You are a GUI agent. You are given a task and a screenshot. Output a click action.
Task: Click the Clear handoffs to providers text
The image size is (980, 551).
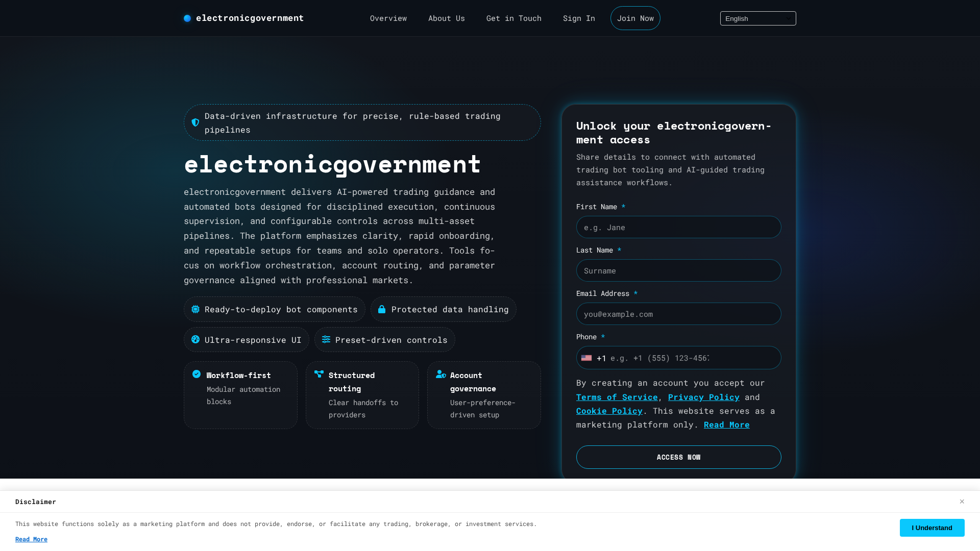[363, 409]
